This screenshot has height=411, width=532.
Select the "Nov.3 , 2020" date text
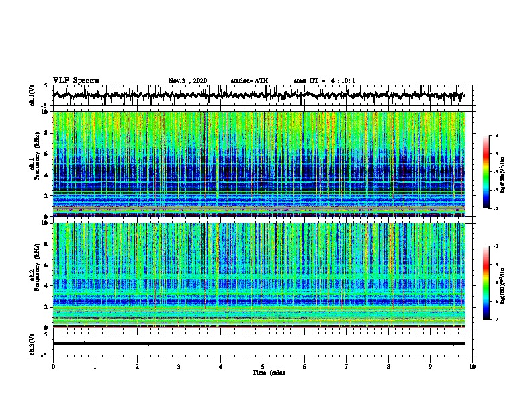pos(187,81)
